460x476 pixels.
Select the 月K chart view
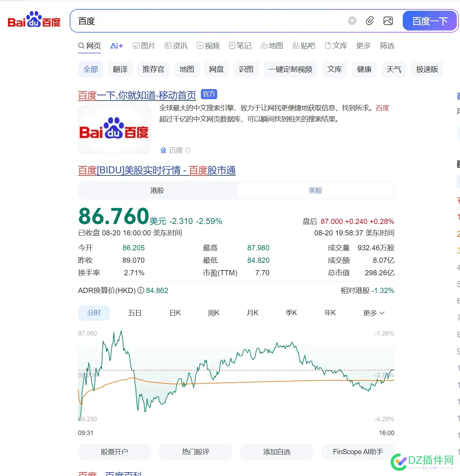(253, 313)
